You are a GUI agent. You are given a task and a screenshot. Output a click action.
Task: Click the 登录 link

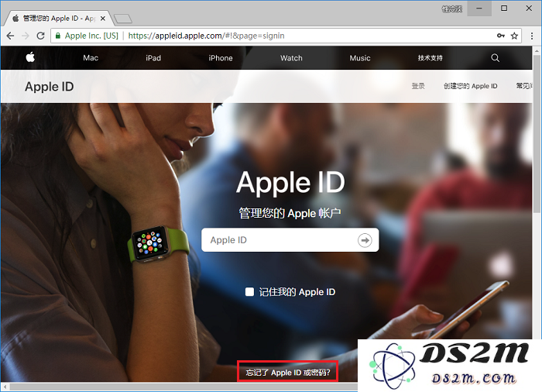418,86
